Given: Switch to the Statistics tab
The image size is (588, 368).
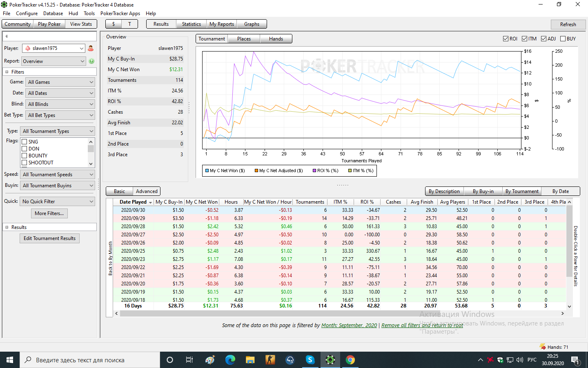Looking at the screenshot, I should [x=191, y=24].
